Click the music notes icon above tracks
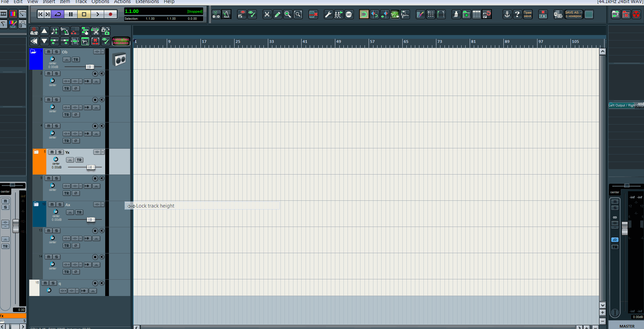 [x=54, y=31]
